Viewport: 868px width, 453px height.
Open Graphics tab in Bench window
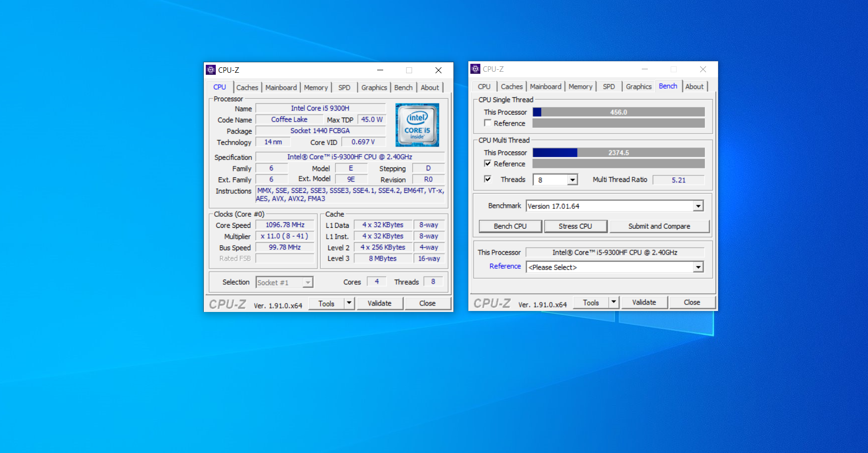point(639,87)
